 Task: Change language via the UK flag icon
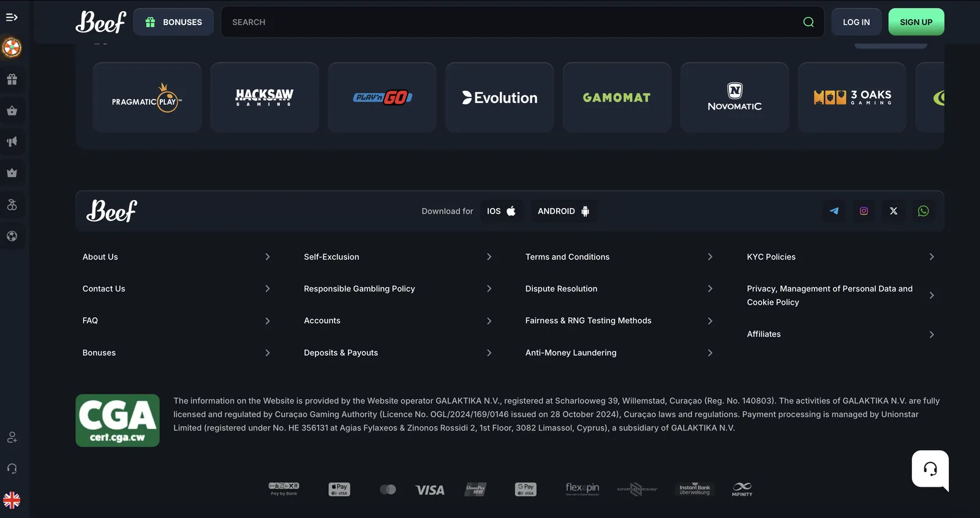pos(12,500)
